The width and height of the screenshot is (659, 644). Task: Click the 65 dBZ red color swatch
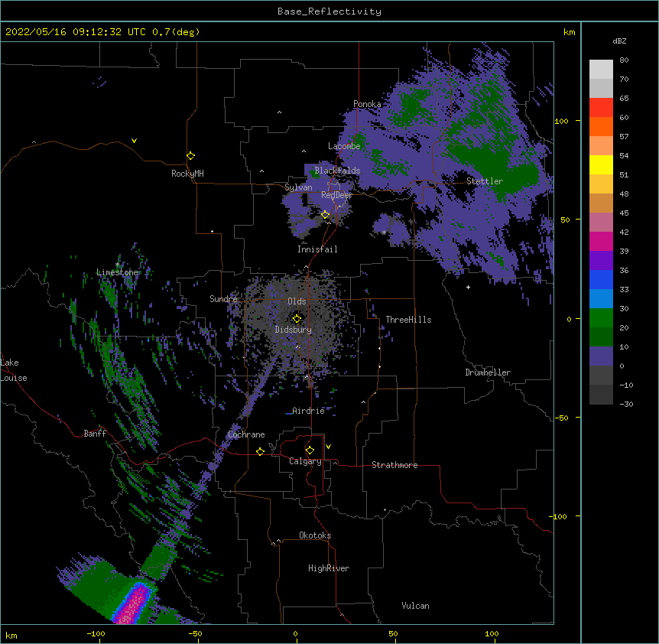tap(601, 107)
